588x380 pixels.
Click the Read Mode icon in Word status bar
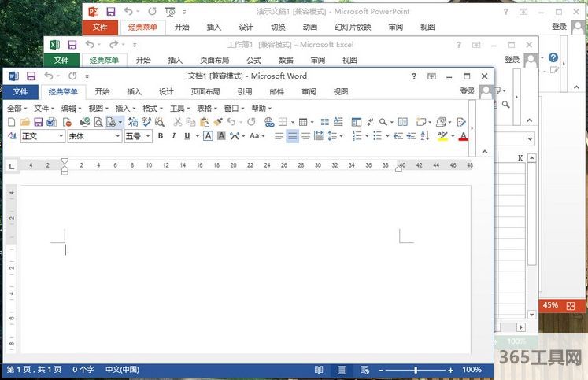tap(319, 371)
